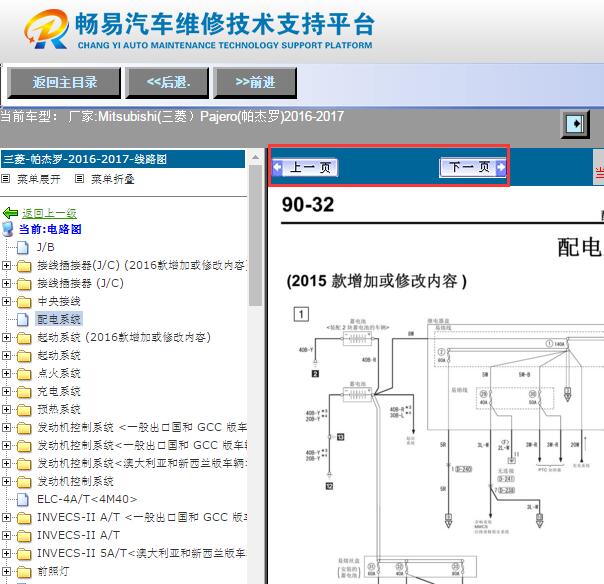
Task: Expand the 接线插接器 (J/C) node
Action: coord(6,284)
